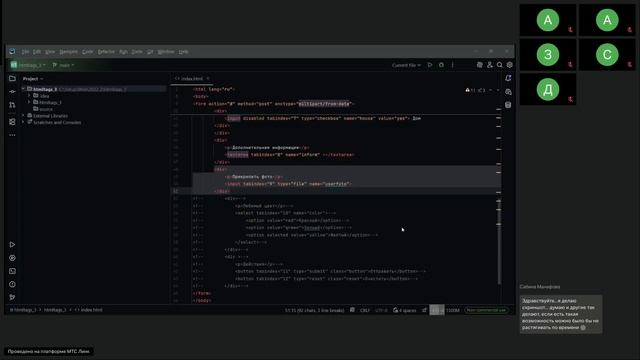Open the Run tool window icon

coord(12,244)
